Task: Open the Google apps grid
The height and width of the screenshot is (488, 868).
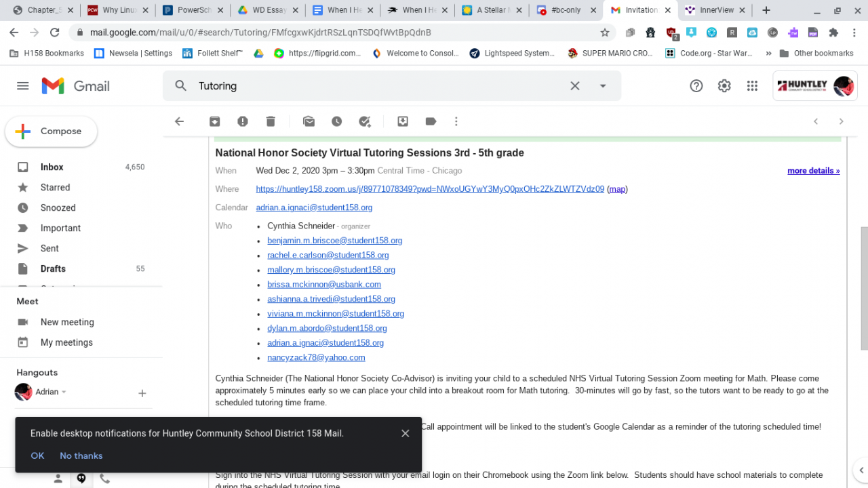Action: click(752, 86)
